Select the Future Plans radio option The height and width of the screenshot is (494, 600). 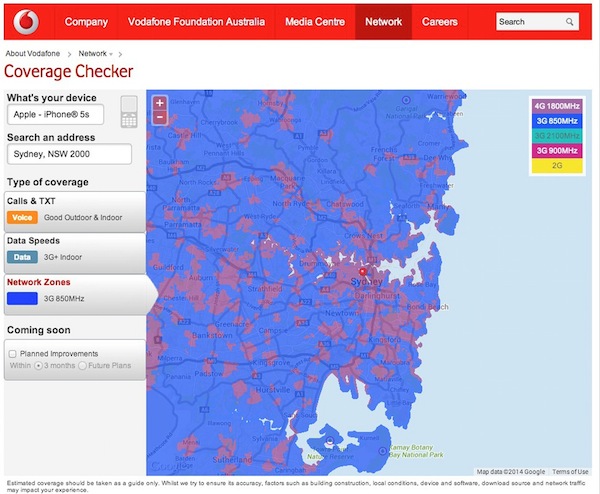point(82,365)
